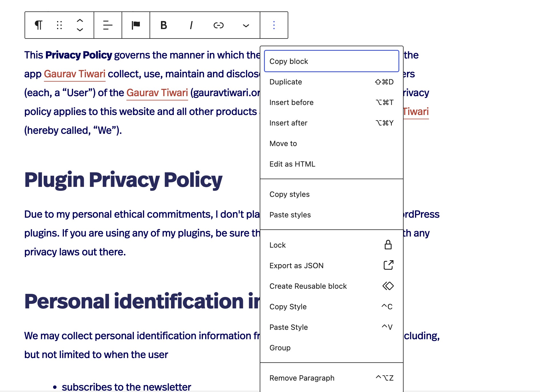
Task: Click the three-dot block options button
Action: point(274,25)
